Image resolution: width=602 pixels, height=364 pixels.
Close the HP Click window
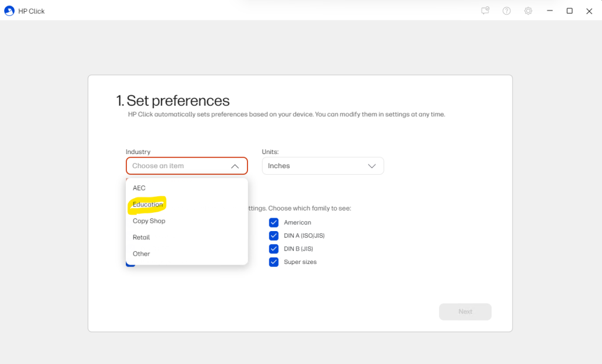pos(589,11)
